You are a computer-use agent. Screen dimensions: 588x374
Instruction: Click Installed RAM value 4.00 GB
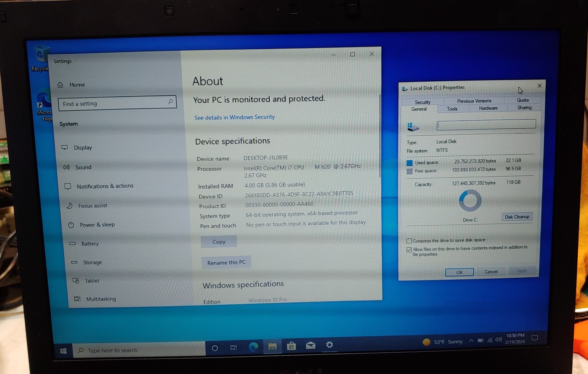coord(275,185)
